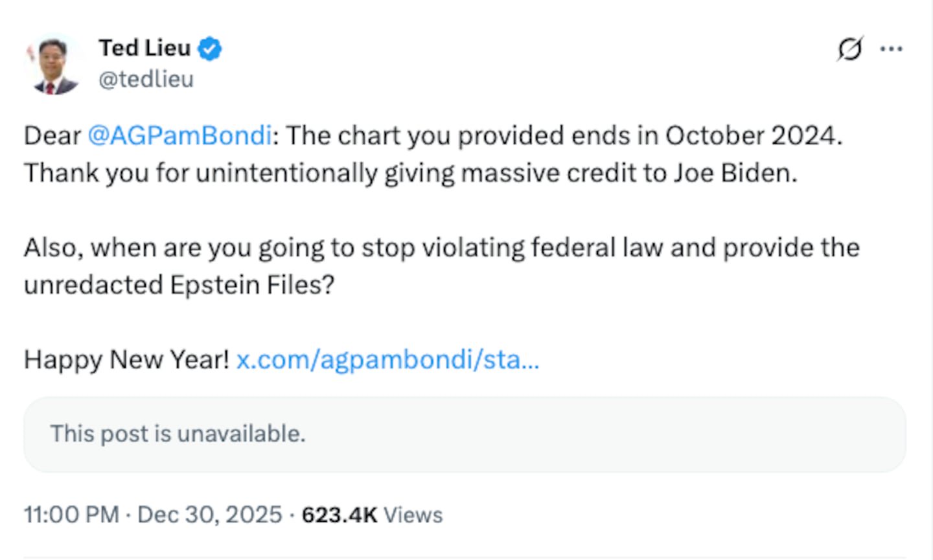Viewport: 933px width, 560px height.
Task: Click the 'Happy New Year!' text
Action: tap(126, 359)
